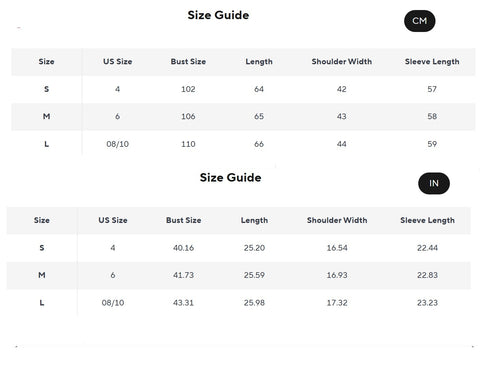
Task: Click the CM unit toggle button
Action: tap(420, 21)
